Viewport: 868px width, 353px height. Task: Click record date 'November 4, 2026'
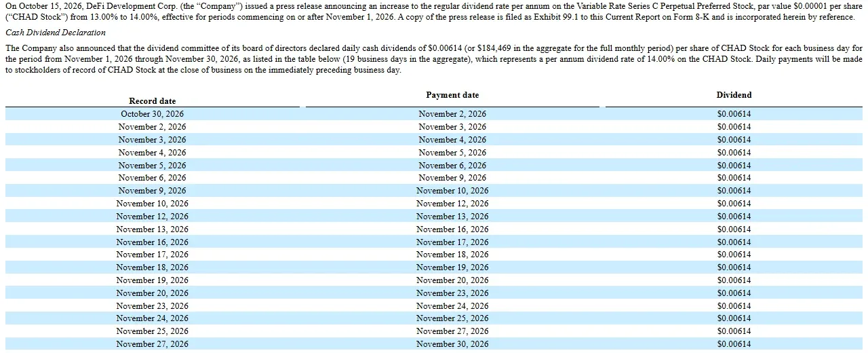coord(153,153)
